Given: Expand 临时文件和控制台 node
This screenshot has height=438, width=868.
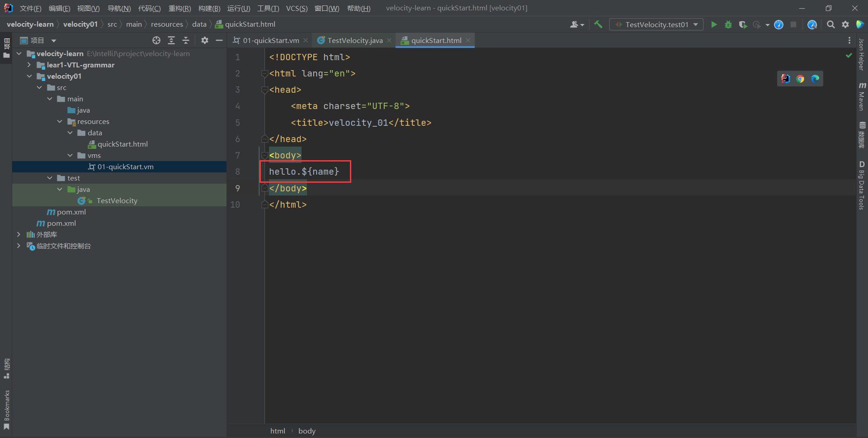Looking at the screenshot, I should coord(19,246).
